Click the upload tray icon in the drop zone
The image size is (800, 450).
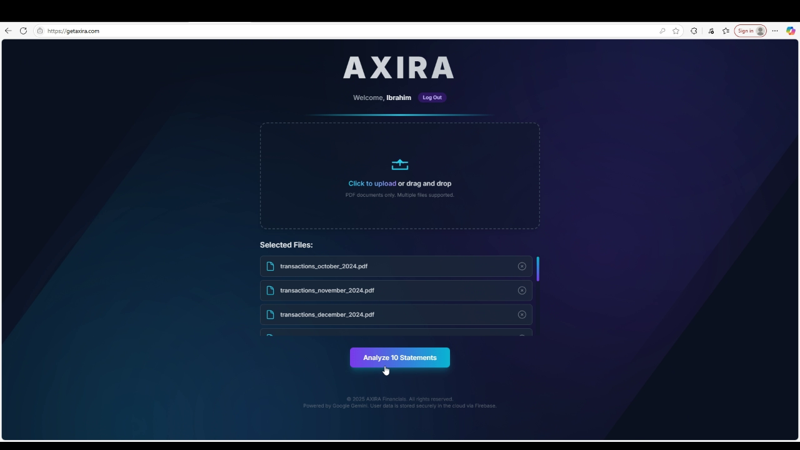[400, 165]
